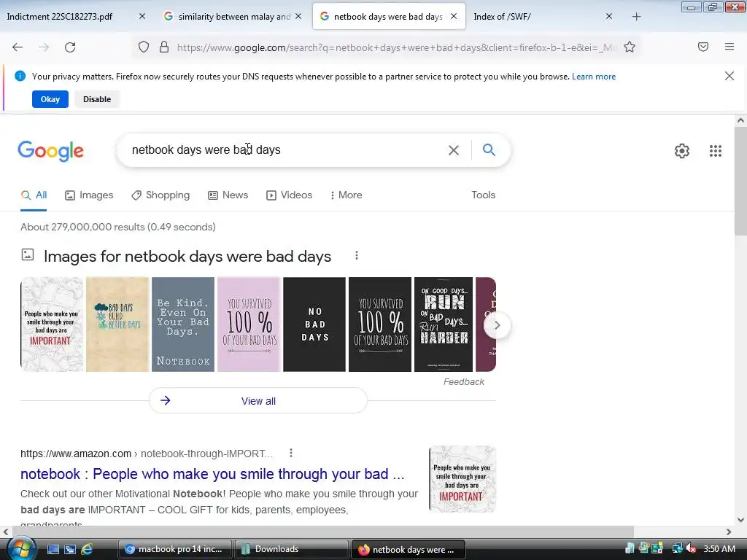Open the pink 'You Survived 100%' image

point(249,324)
